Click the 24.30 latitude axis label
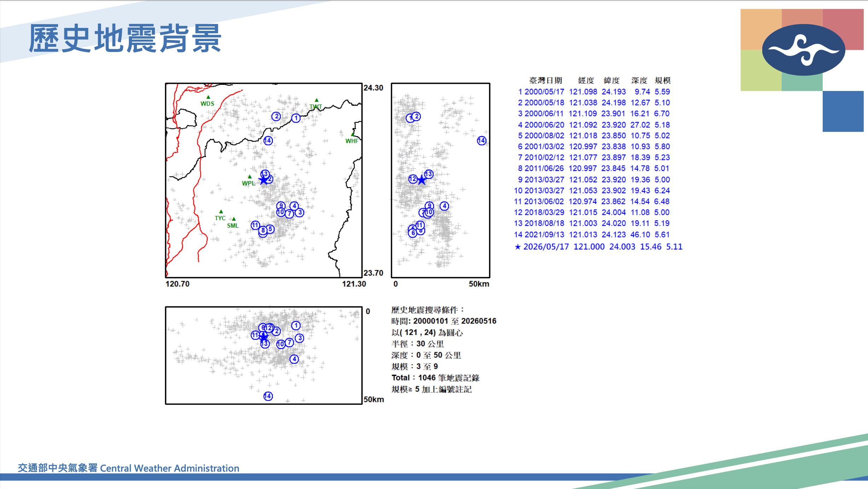Screen dimensions: 868x489 [x=374, y=88]
